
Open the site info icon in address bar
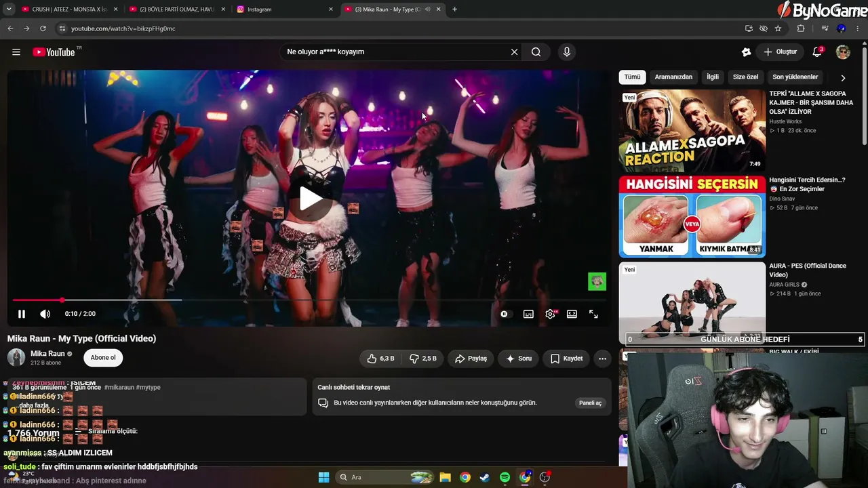[x=62, y=28]
